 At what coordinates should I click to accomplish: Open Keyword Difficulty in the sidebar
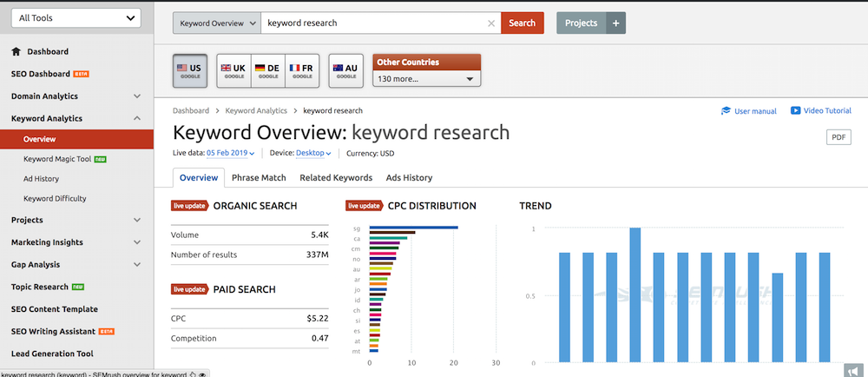tap(55, 198)
